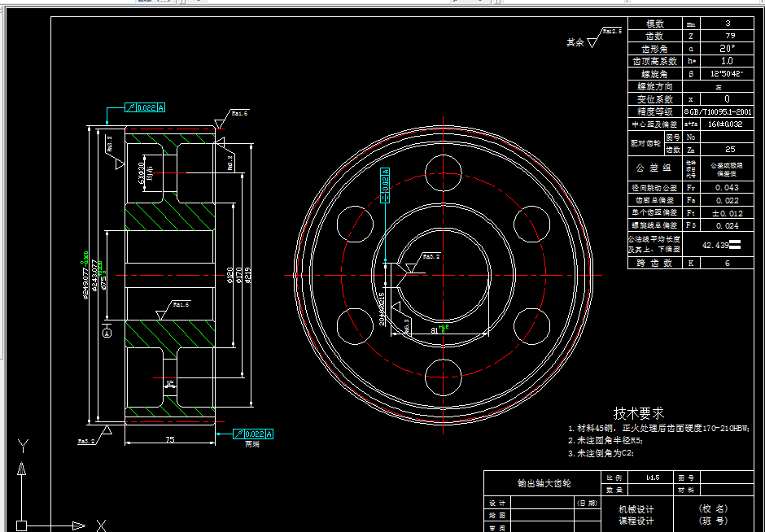Click the 中心距及偏差 cell
765x532 pixels.
coord(655,124)
